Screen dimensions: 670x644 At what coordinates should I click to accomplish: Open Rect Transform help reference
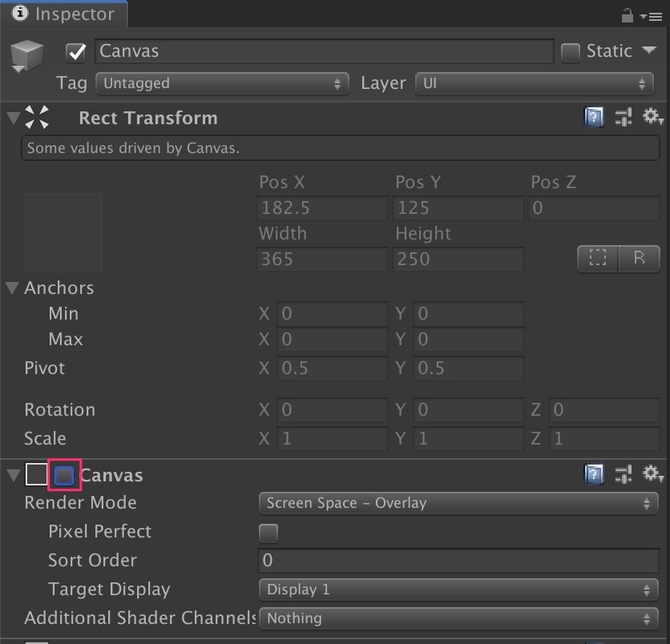pos(593,119)
